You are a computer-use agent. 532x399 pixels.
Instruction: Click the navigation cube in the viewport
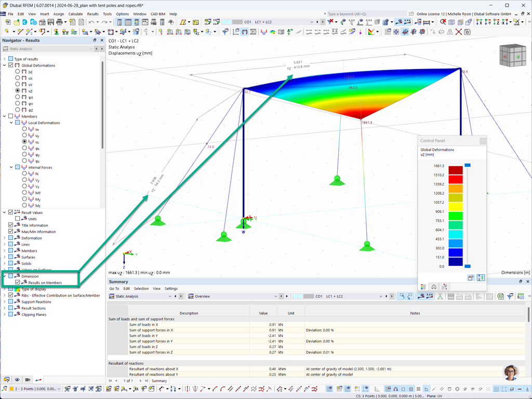512,55
